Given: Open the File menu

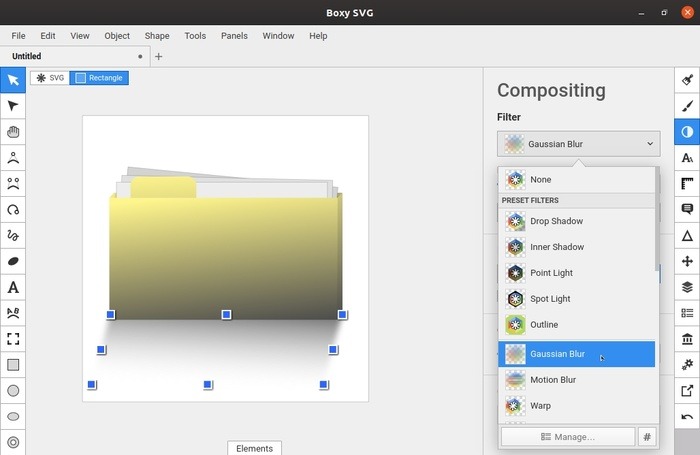Looking at the screenshot, I should tap(18, 36).
